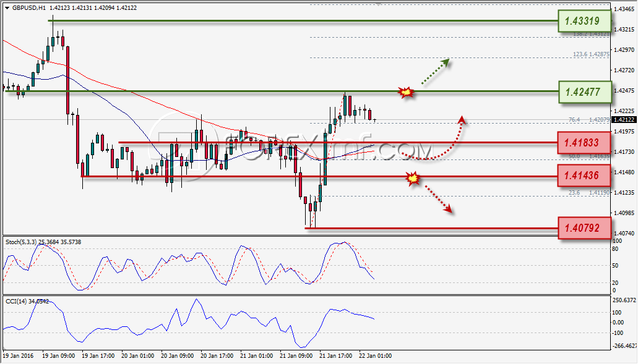The image size is (638, 364).
Task: Click the Stochastic scale value 50
Action: pos(616,266)
